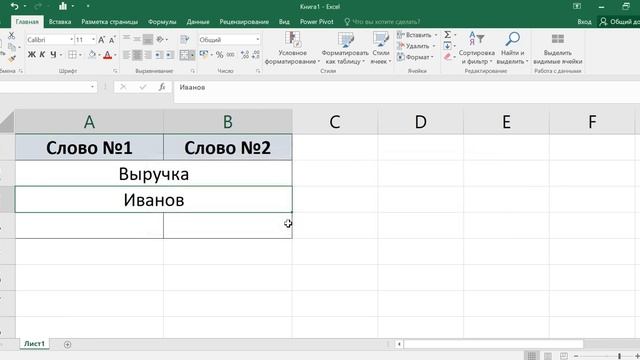Open the font size 11 dropdown
This screenshot has width=640, height=360.
coord(93,40)
